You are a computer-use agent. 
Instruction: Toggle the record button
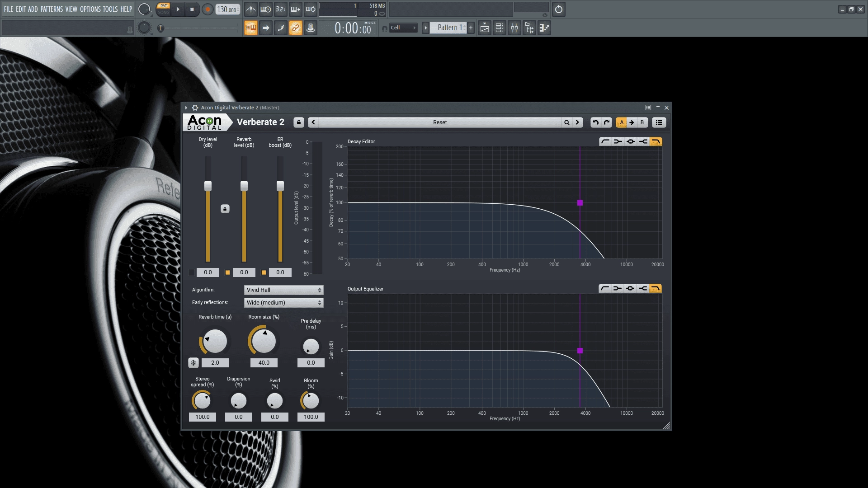coord(208,9)
